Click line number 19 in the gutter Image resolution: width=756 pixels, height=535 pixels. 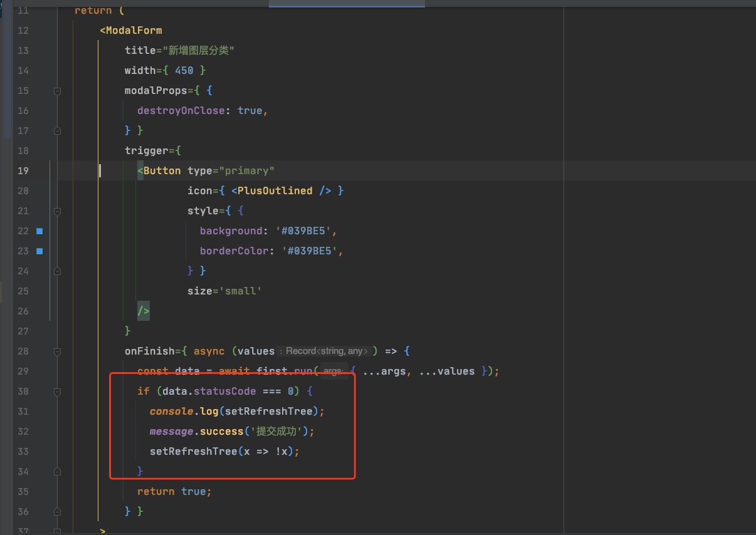coord(23,170)
